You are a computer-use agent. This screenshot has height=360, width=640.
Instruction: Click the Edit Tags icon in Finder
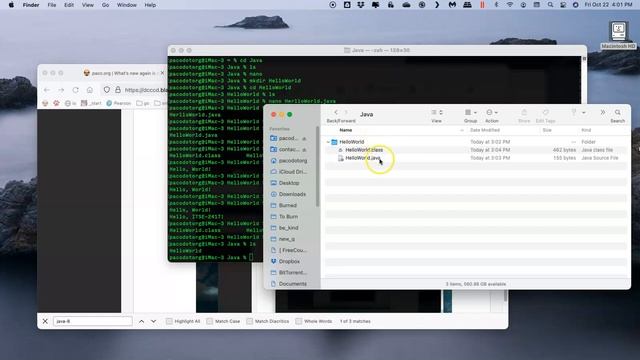pos(545,112)
